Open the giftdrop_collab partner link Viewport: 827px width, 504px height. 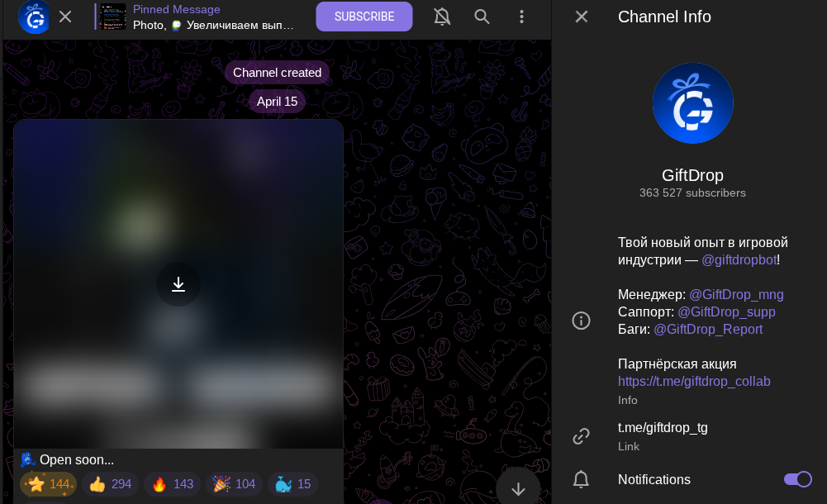(694, 382)
